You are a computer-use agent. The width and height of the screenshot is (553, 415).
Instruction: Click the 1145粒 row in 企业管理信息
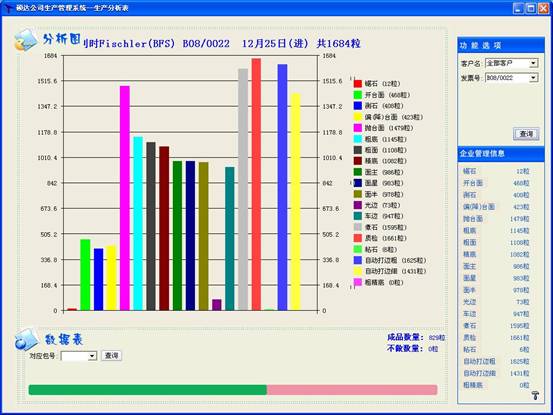click(496, 231)
